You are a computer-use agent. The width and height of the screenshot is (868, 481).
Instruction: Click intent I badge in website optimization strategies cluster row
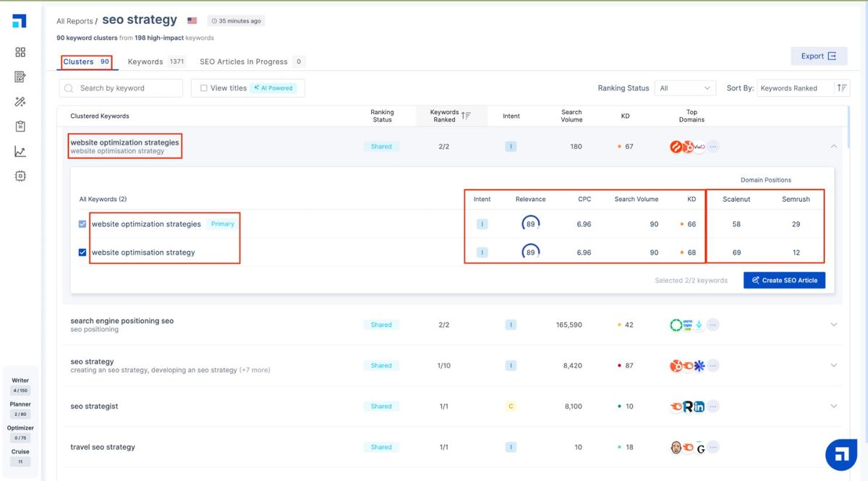pos(511,147)
